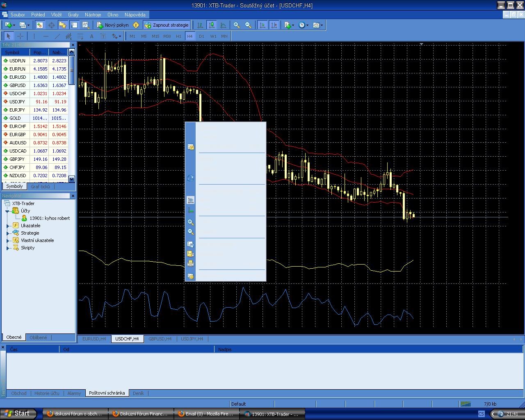
Task: Open the Profiles toolbar icon
Action: point(22,25)
